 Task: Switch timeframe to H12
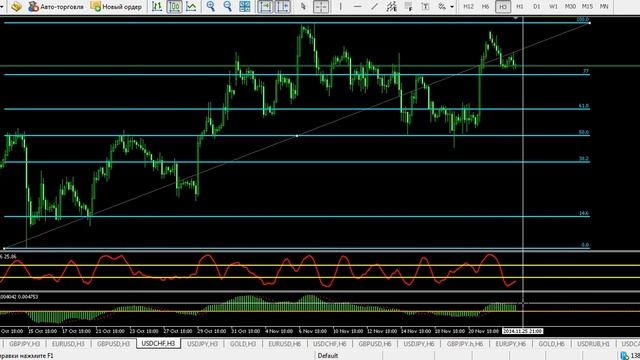(x=468, y=7)
